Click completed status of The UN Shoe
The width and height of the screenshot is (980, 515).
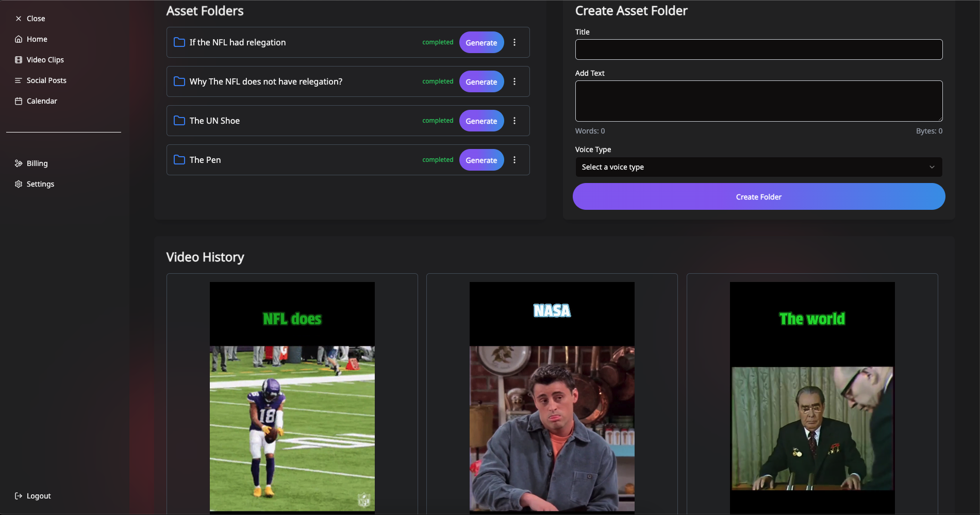tap(438, 121)
